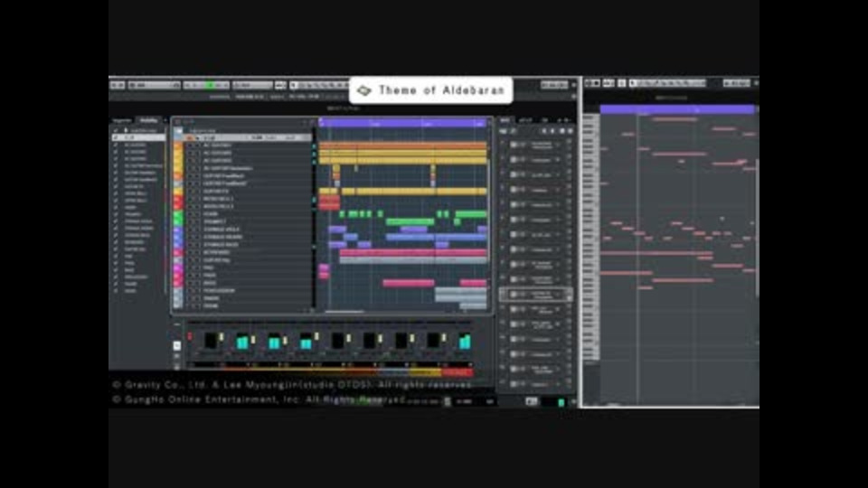This screenshot has height=488, width=868.
Task: Select the last mixer channel meter with cyan level
Action: click(x=465, y=341)
